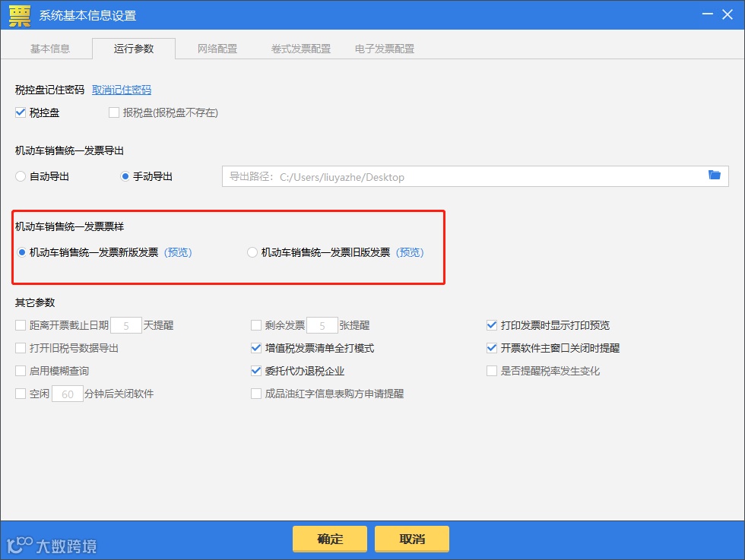This screenshot has height=560, width=745.
Task: Check 是否提醒税率发生变化 option
Action: [492, 371]
